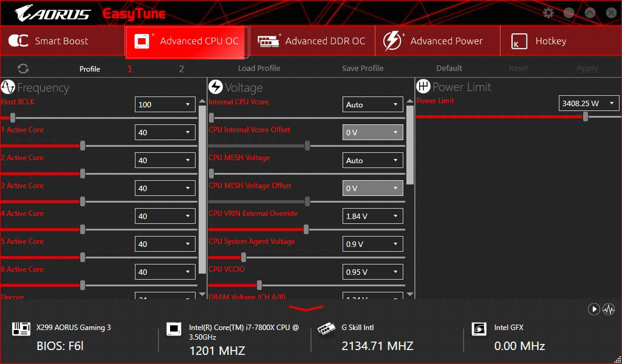Click the Advanced DDR OC memory icon
622x364 pixels.
point(268,41)
